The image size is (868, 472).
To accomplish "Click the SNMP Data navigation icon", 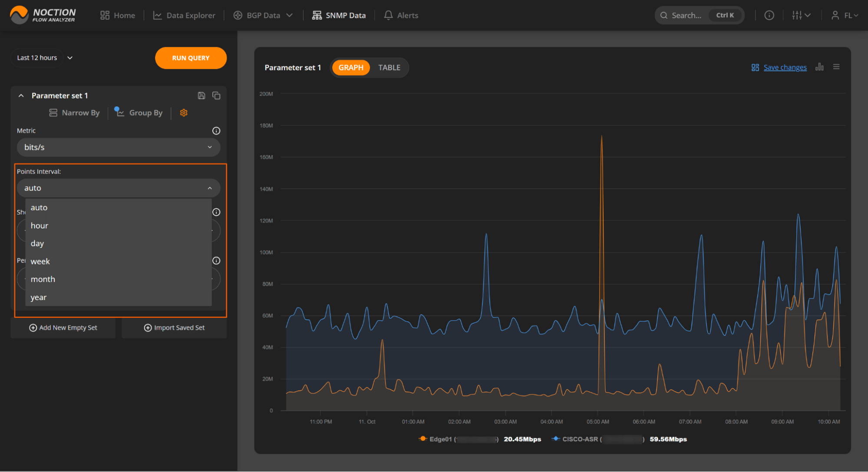I will (x=317, y=14).
